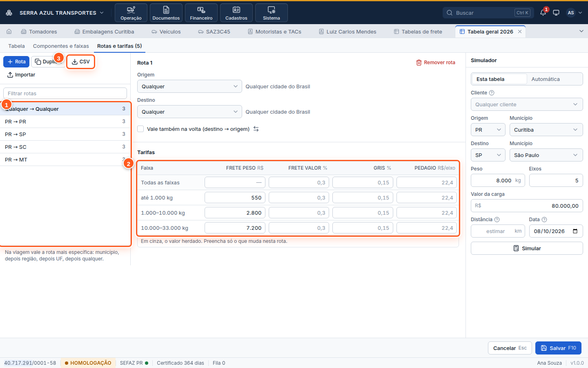Viewport: 588px width, 368px height.
Task: Click the Serra Azul company logo icon
Action: click(9, 13)
